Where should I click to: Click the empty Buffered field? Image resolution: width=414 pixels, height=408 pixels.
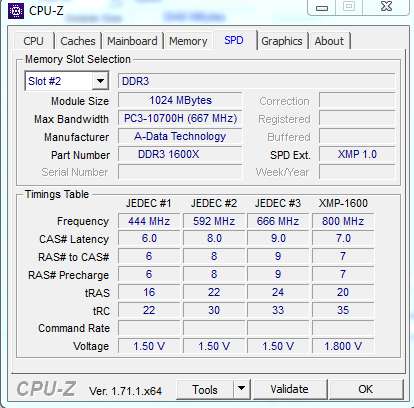(x=357, y=136)
